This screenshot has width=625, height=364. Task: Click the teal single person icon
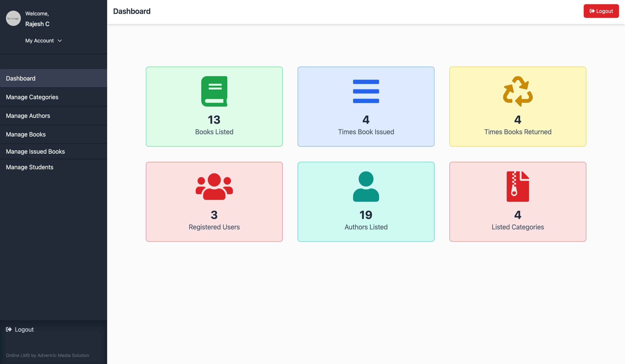(x=366, y=186)
